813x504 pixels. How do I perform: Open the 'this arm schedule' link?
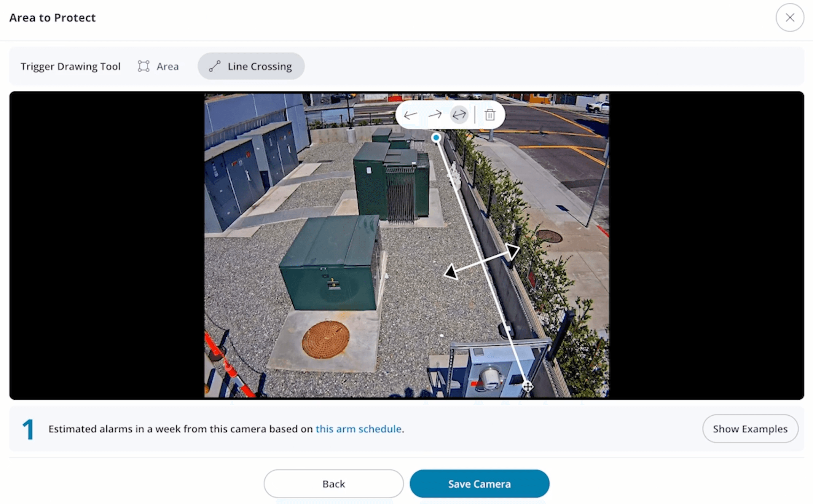point(358,429)
